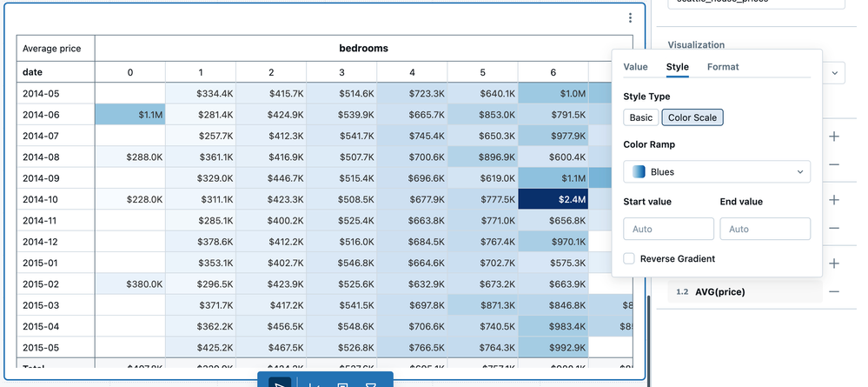Click the lowest plus icon above AVG(price)
Image resolution: width=868 pixels, height=387 pixels.
point(834,264)
